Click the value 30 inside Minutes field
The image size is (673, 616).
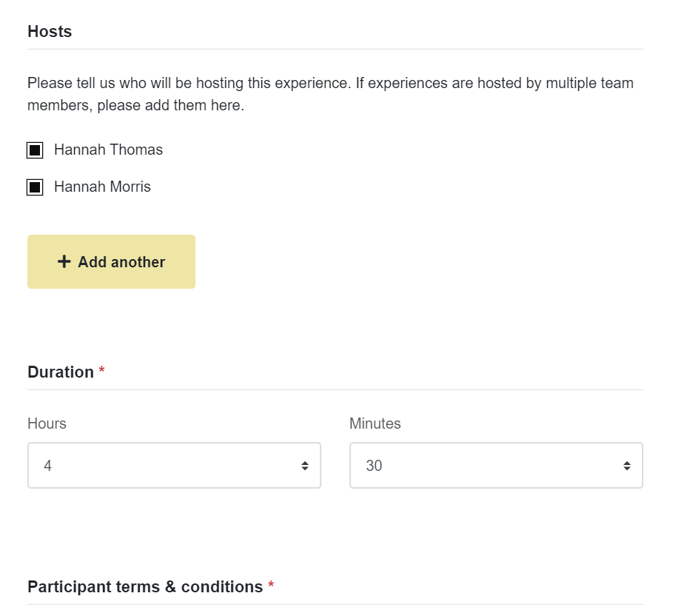tap(374, 466)
